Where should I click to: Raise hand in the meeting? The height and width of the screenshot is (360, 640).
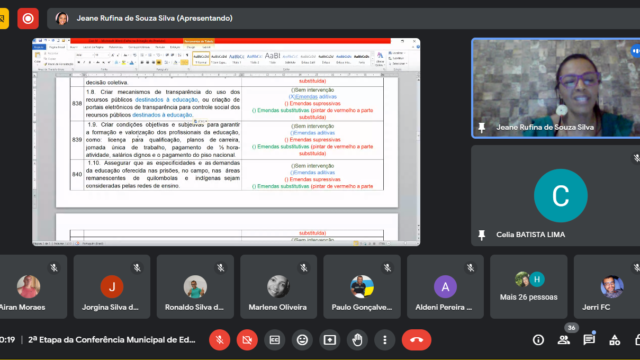click(x=357, y=340)
